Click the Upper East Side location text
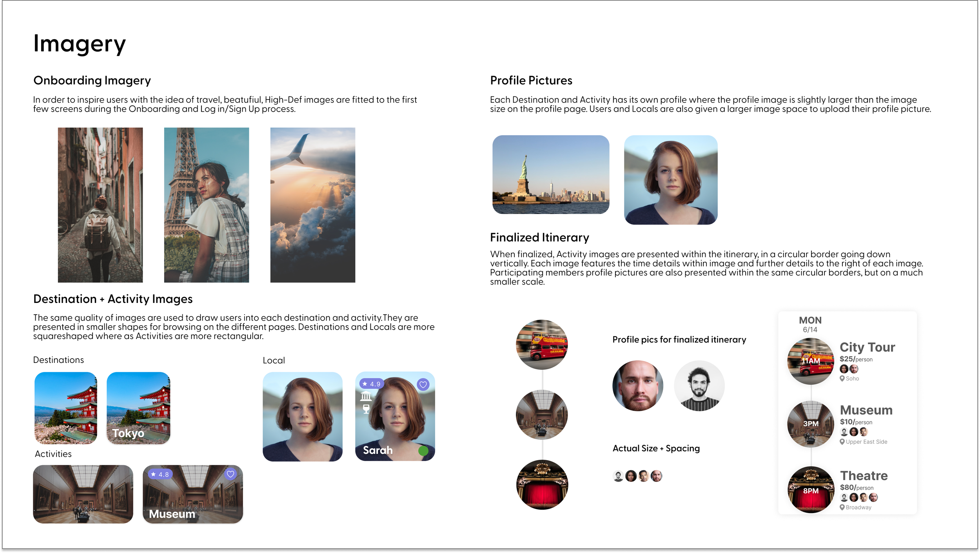 coord(866,442)
